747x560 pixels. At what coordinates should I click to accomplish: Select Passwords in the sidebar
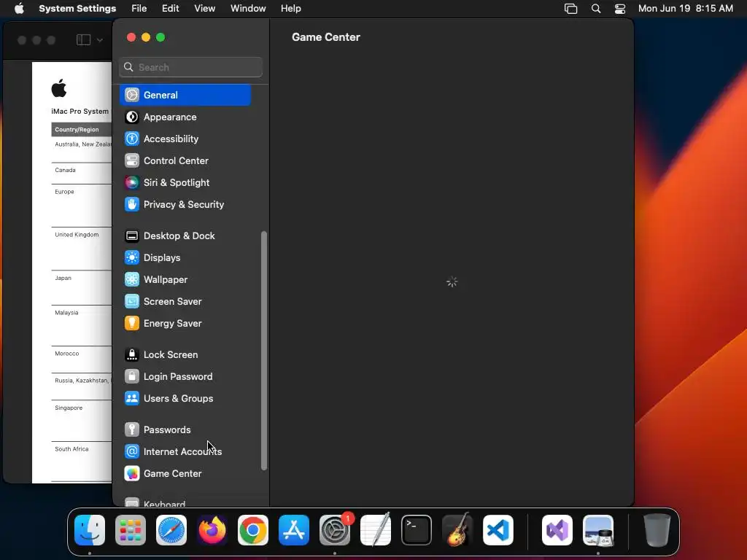click(185, 429)
